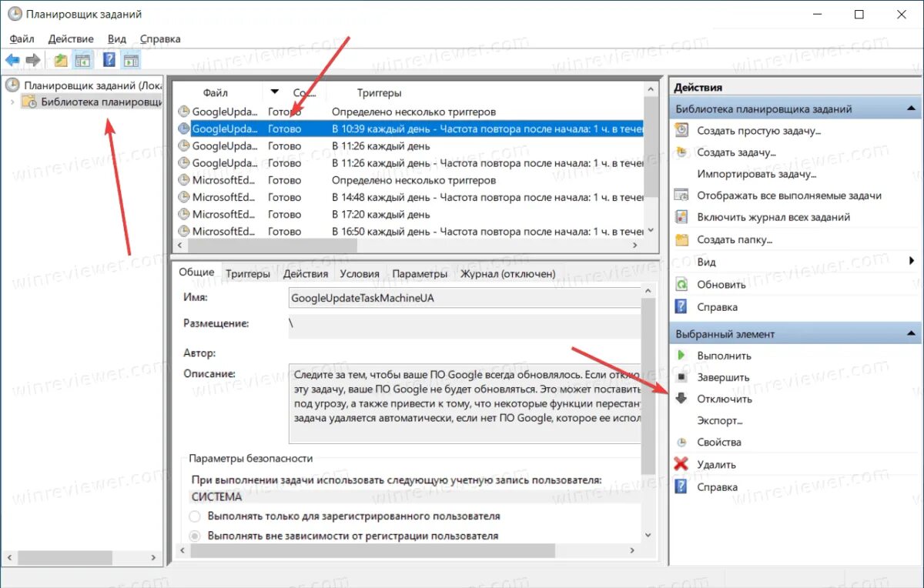The image size is (924, 588).
Task: Click the sort arrow beside Файл column
Action: (276, 92)
